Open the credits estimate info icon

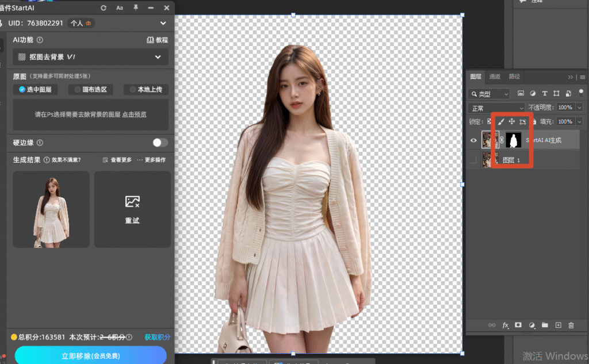click(129, 338)
